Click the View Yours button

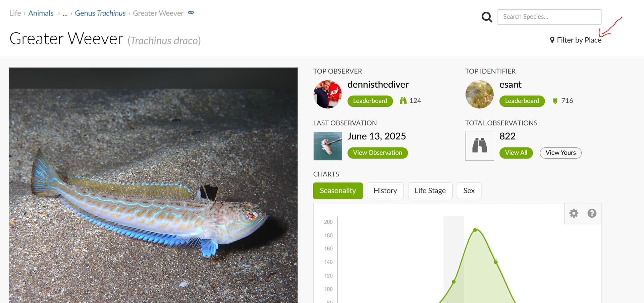click(x=561, y=153)
